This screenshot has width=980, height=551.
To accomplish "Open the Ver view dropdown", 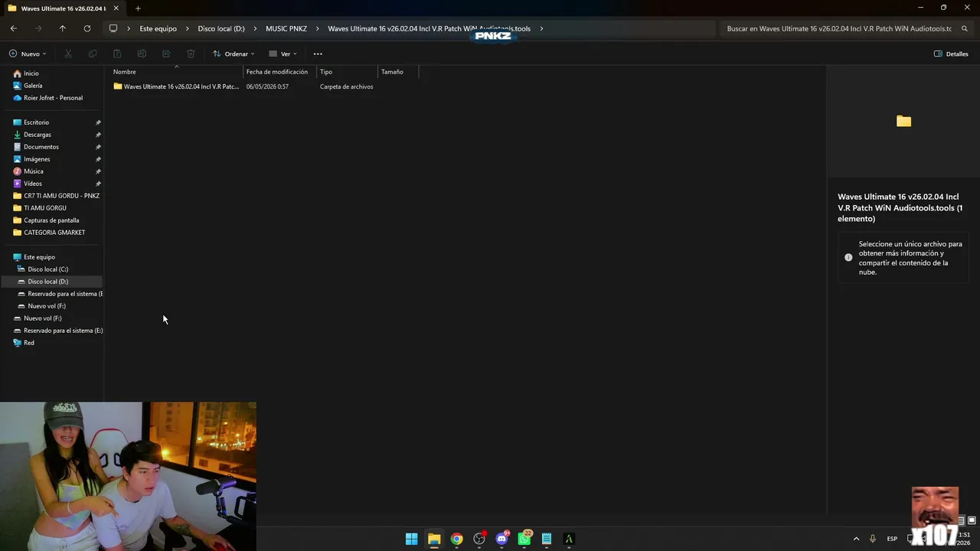I will coord(283,54).
